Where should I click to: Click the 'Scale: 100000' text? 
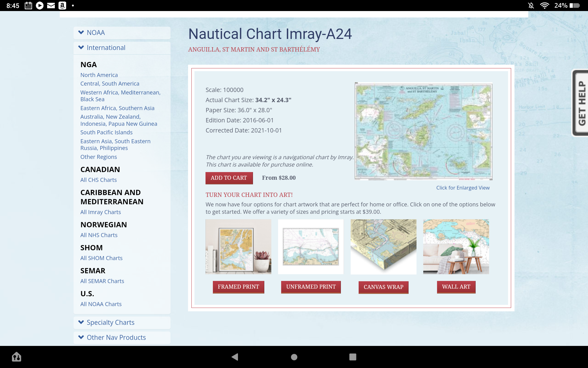coord(224,90)
